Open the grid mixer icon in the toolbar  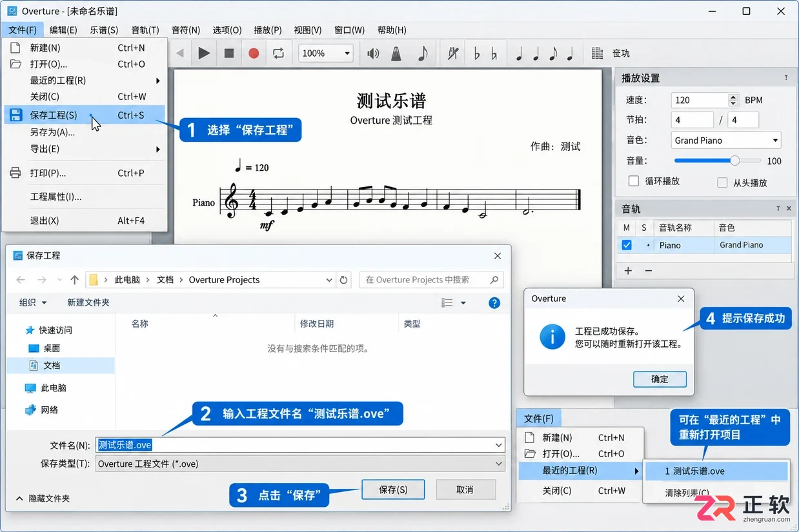tap(598, 54)
